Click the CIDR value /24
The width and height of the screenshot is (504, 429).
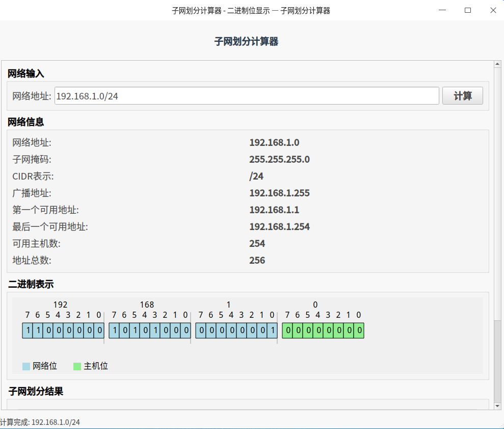[x=256, y=176]
